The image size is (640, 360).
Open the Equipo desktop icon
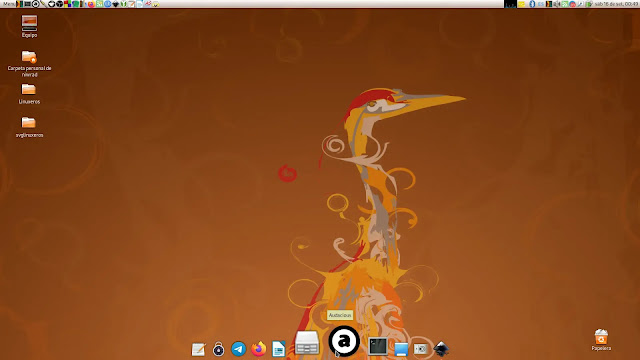tap(29, 27)
